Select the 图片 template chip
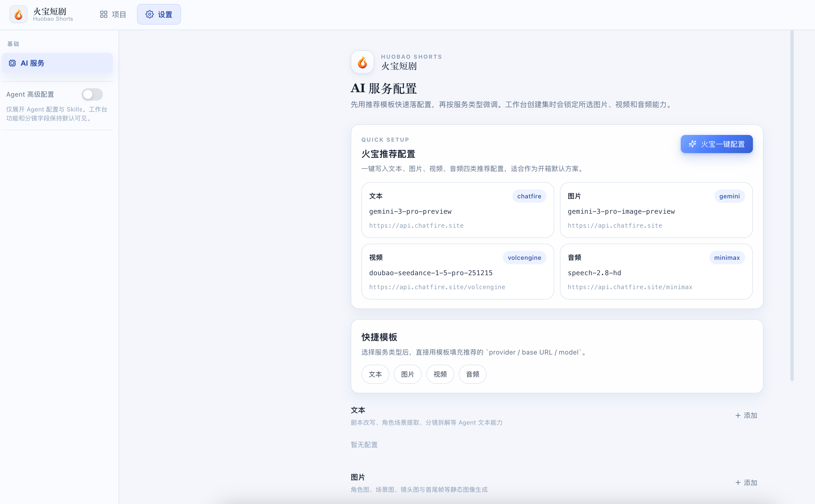Screen dimensions: 815x504 [407, 374]
